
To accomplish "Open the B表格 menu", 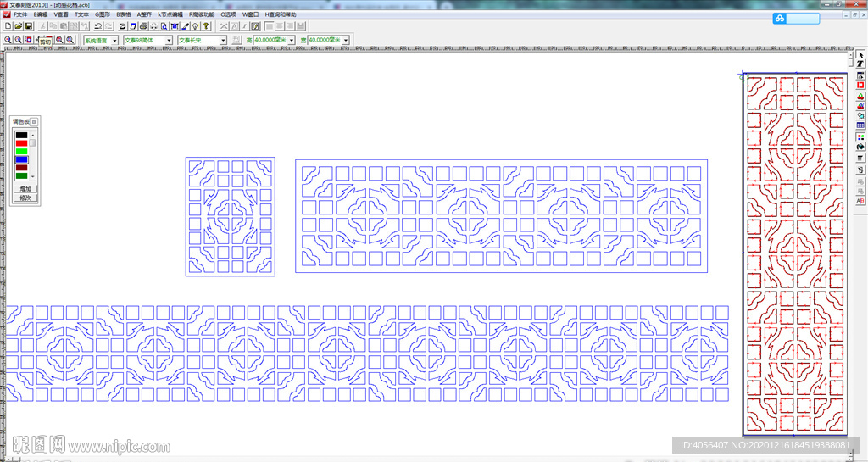I will click(124, 14).
